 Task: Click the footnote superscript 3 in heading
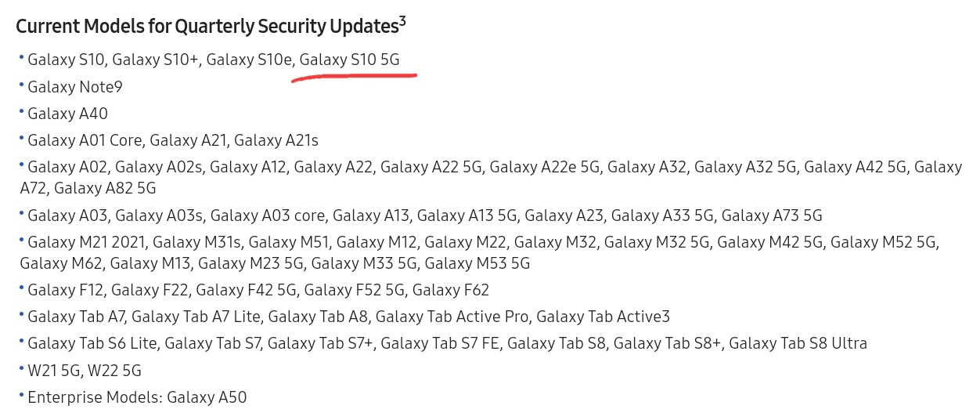[402, 22]
